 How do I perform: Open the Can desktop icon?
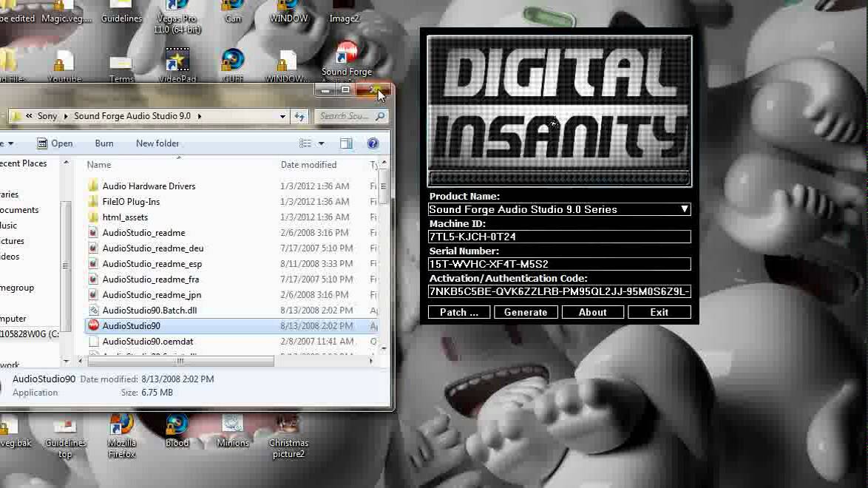pos(232,12)
